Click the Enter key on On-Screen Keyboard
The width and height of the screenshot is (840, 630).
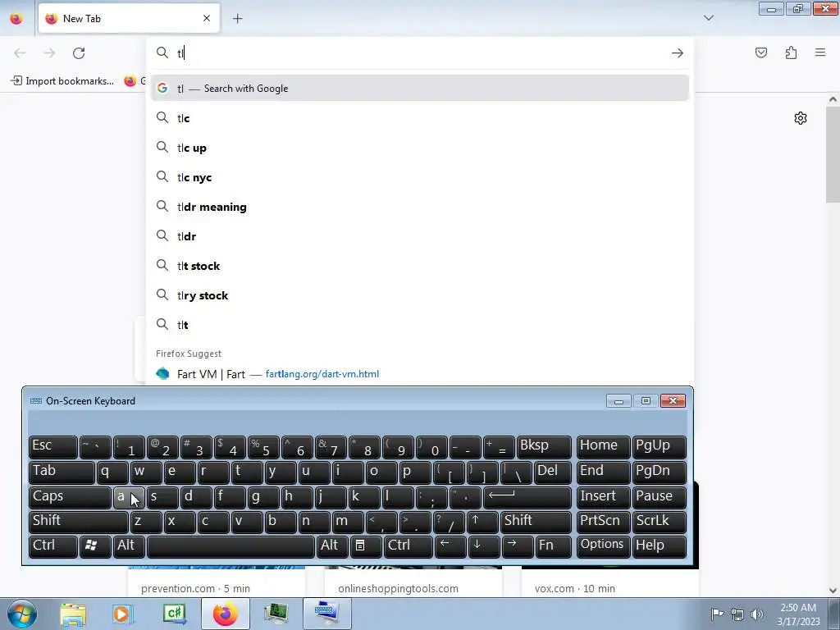[x=527, y=497]
